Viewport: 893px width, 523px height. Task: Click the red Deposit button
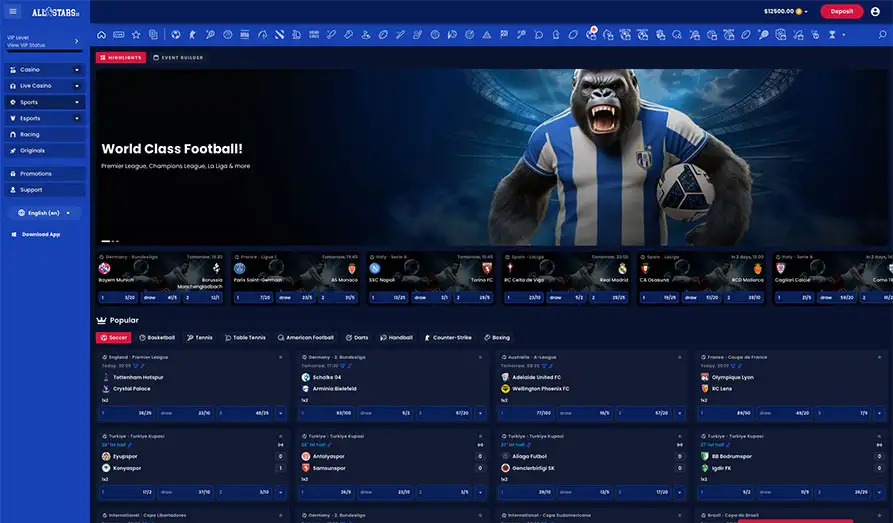click(842, 11)
